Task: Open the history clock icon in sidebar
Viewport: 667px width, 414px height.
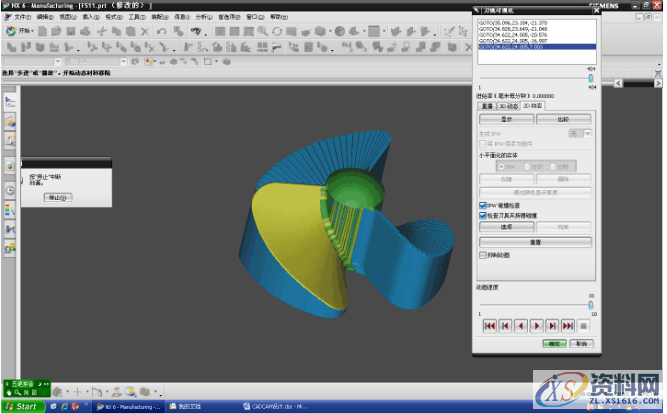Action: [10, 189]
